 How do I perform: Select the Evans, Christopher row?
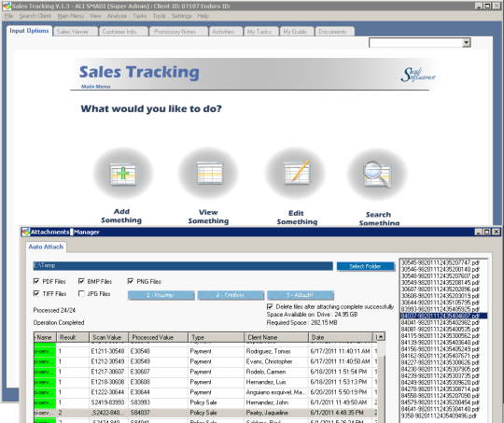pyautogui.click(x=205, y=361)
